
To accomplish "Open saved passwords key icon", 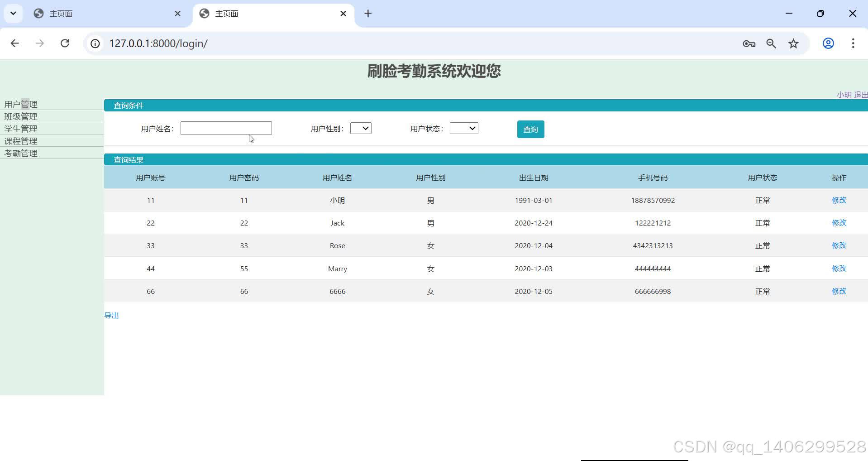I will (x=749, y=43).
